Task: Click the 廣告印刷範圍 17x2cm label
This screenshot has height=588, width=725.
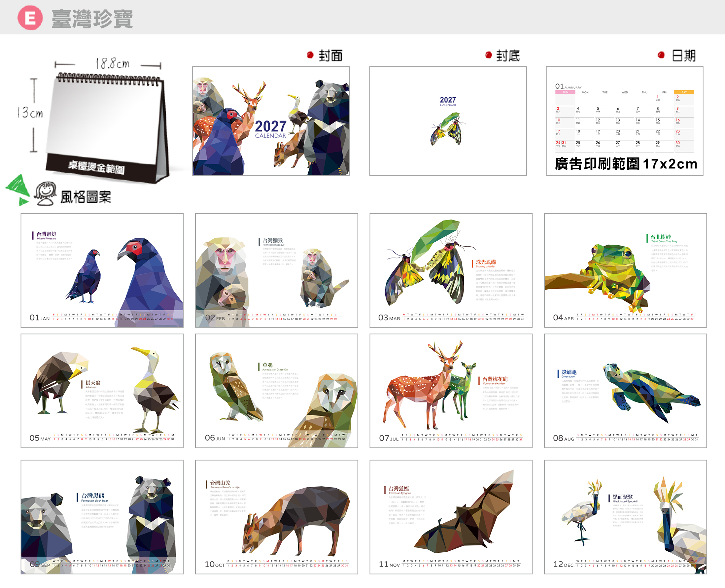Action: pos(626,164)
